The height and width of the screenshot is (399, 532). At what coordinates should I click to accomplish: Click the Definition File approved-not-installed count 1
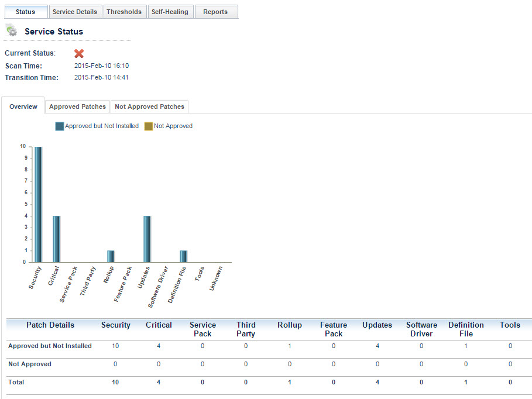pos(466,346)
